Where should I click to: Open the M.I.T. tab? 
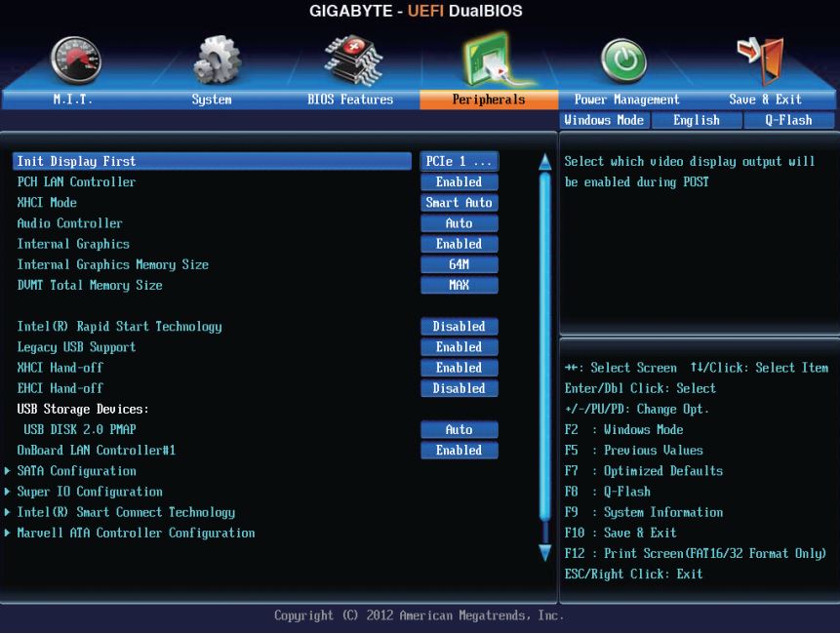coord(73,99)
